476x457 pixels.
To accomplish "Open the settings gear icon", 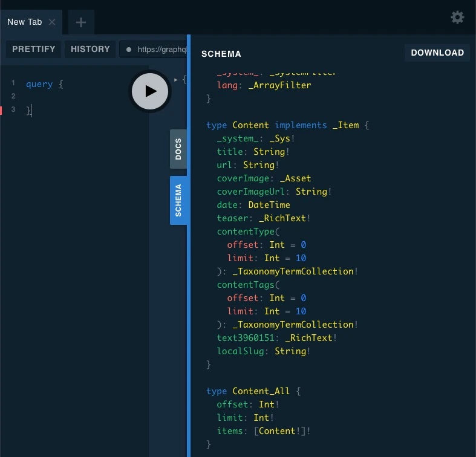I will click(x=457, y=18).
